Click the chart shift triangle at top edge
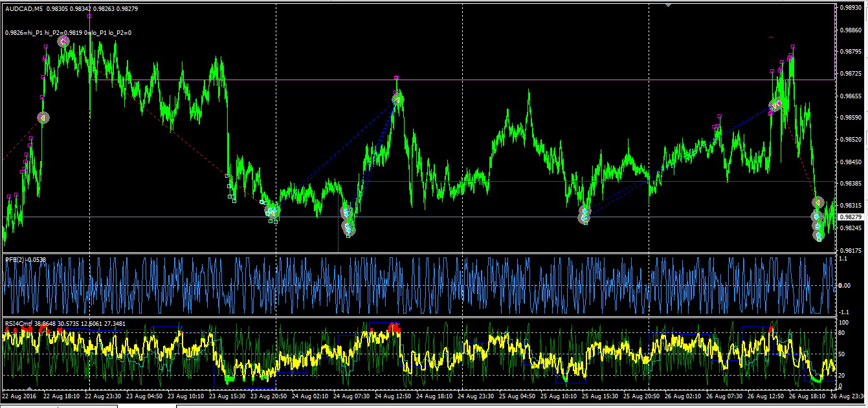The image size is (868, 408). 669,5
